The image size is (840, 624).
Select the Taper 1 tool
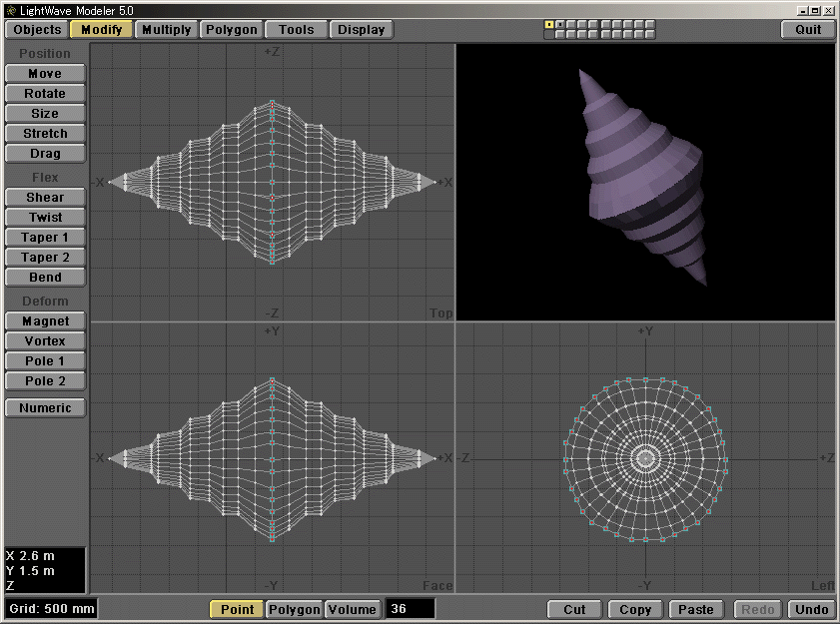pos(44,237)
